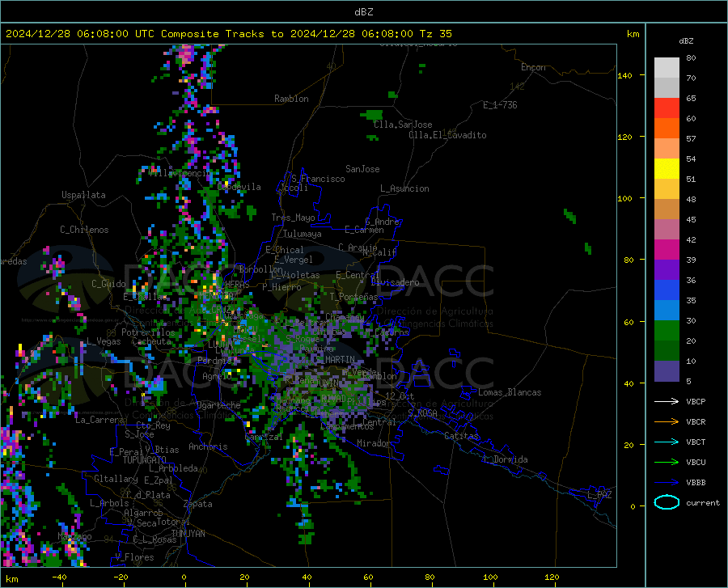The image size is (728, 588).
Task: Click the 'TUPUNGATO' map label
Action: (x=145, y=460)
